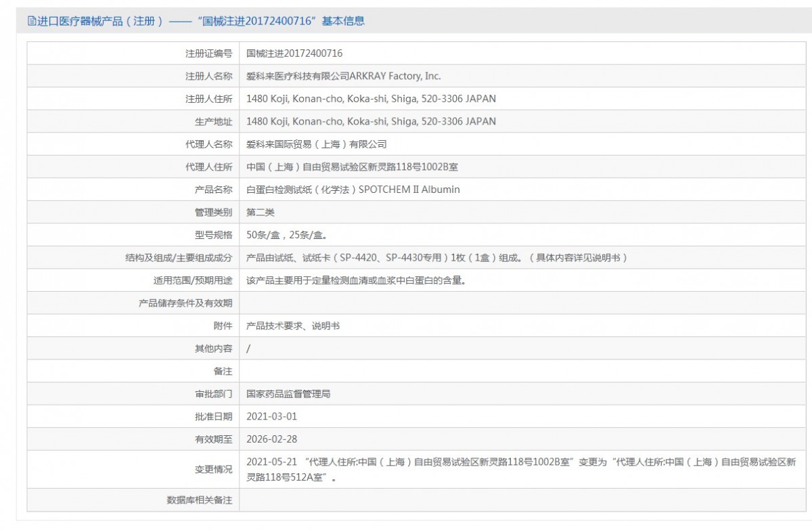Image resolution: width=812 pixels, height=530 pixels.
Task: Click the 附件 label
Action: [x=223, y=326]
